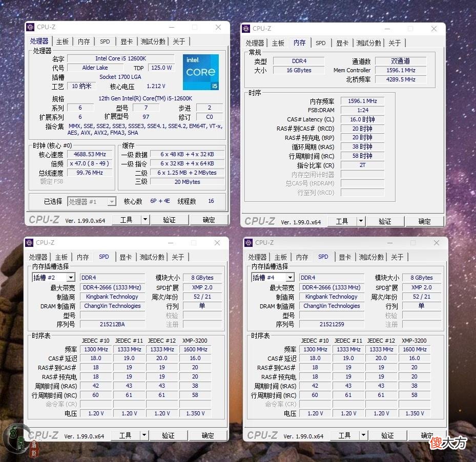Open 内存 tab in processor window
The image size is (476, 462).
pos(84,41)
